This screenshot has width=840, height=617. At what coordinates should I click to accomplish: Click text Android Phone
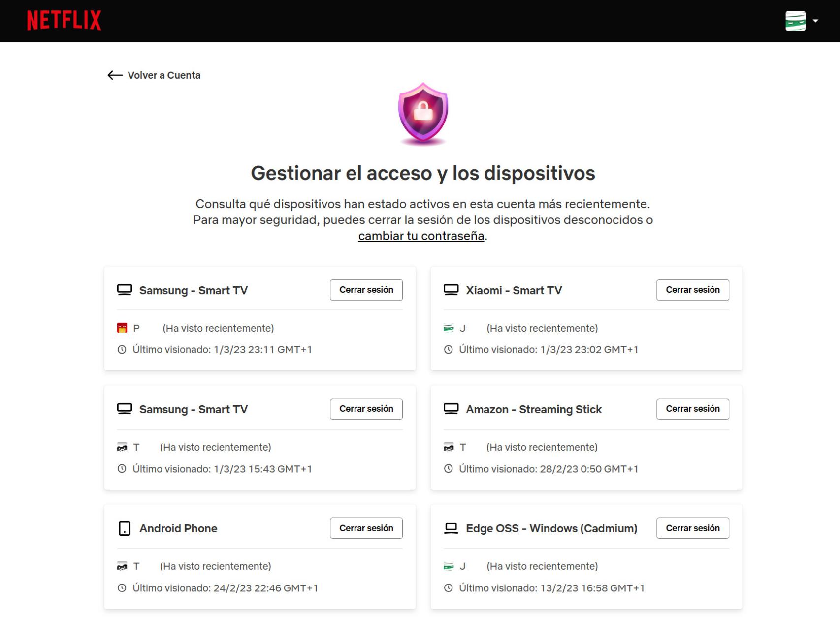pos(178,528)
